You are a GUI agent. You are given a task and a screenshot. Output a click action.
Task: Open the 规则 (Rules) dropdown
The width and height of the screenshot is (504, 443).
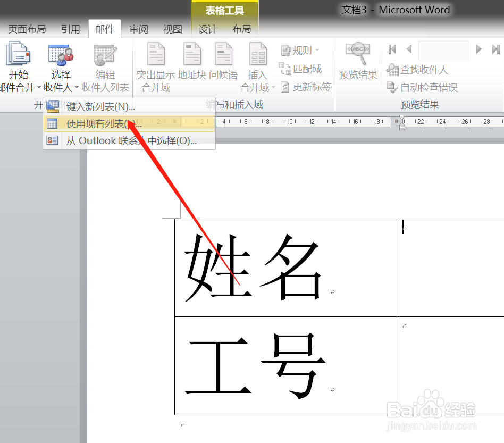point(301,50)
